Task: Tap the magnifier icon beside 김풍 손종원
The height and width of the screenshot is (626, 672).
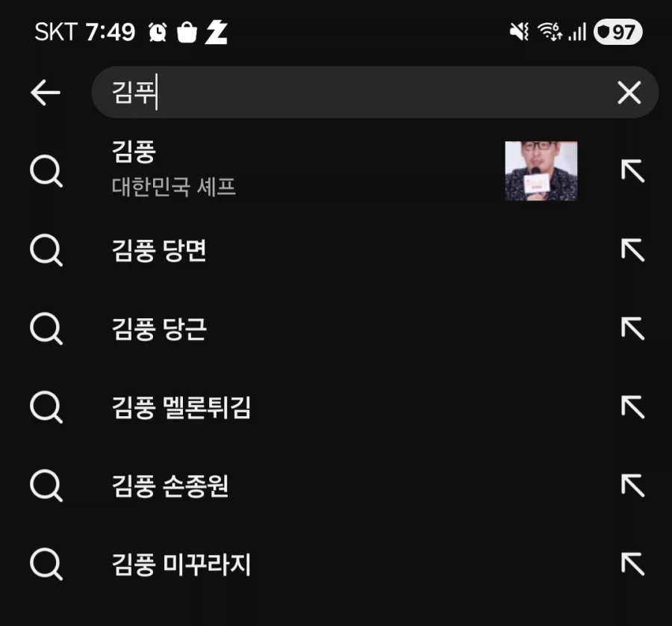Action: coord(48,487)
